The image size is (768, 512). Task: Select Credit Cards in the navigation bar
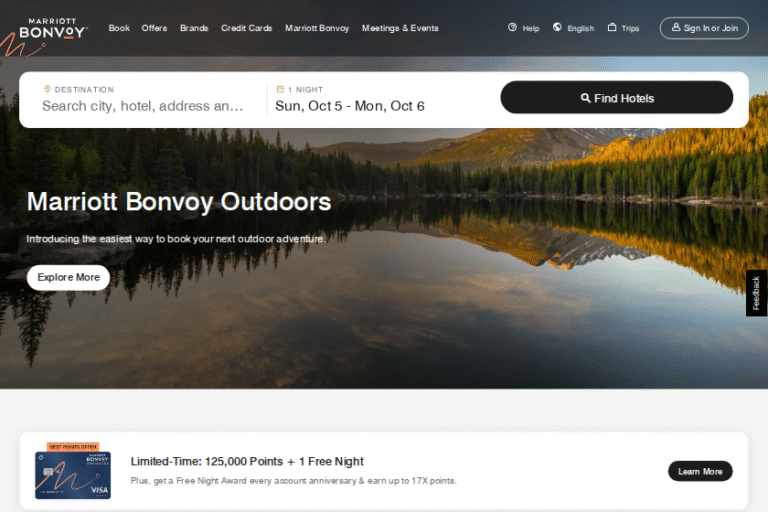(x=246, y=28)
